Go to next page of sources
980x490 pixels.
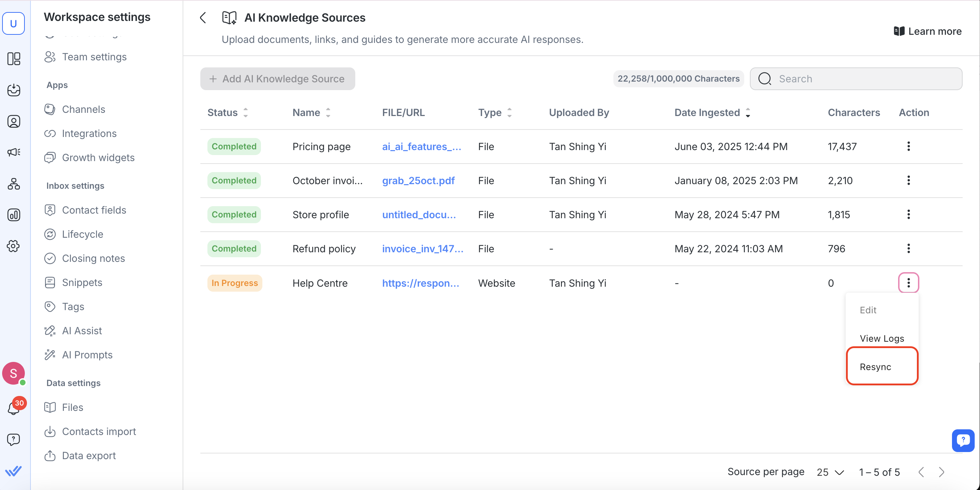click(941, 472)
